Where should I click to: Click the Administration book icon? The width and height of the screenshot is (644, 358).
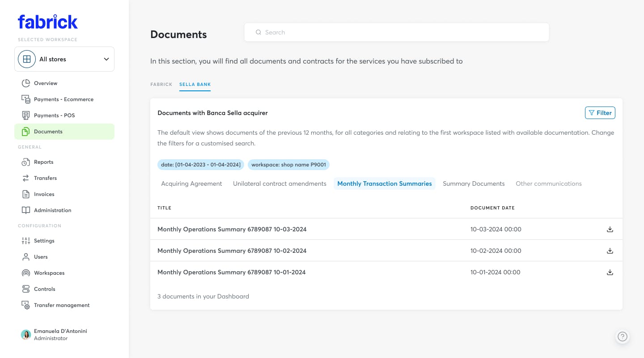26,210
